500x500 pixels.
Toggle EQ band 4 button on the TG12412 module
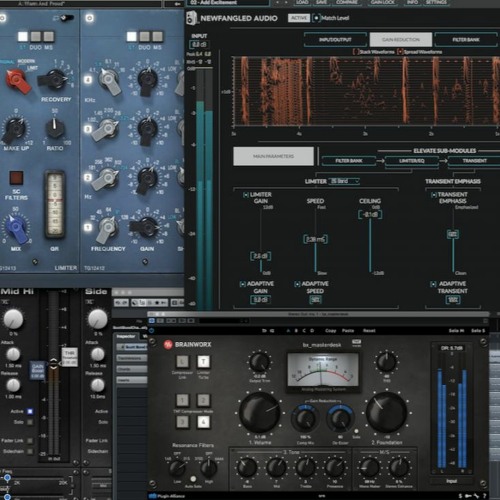tap(88, 80)
